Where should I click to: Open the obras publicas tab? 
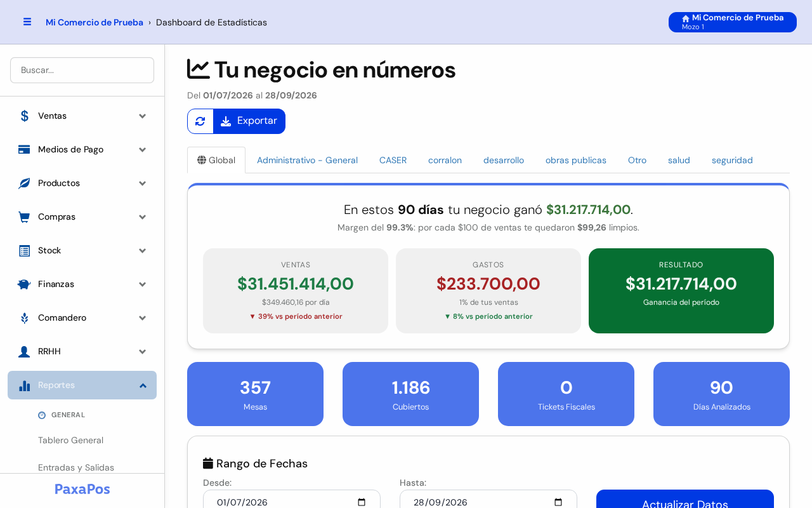click(x=576, y=160)
